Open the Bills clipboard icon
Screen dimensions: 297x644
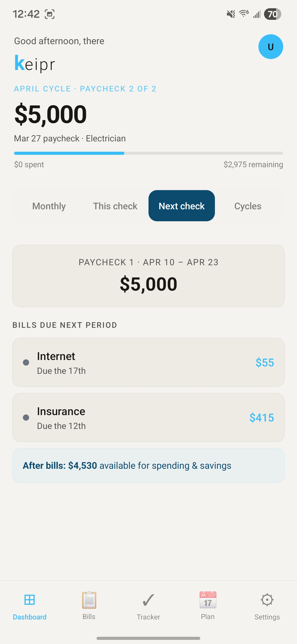(89, 600)
